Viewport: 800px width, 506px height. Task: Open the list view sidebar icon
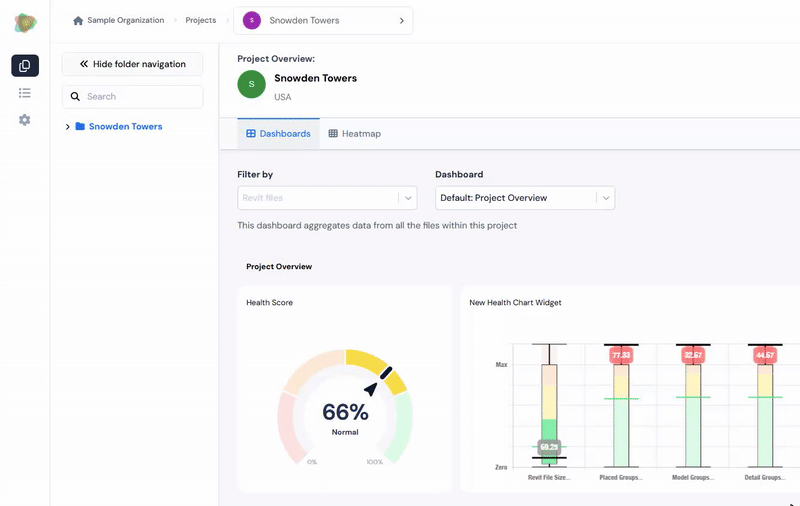(24, 93)
